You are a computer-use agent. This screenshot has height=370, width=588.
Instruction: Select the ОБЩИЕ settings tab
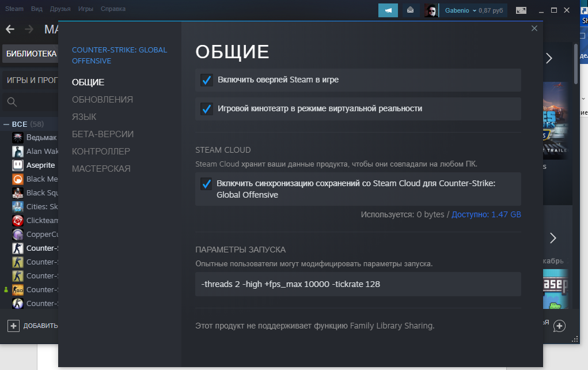click(88, 82)
